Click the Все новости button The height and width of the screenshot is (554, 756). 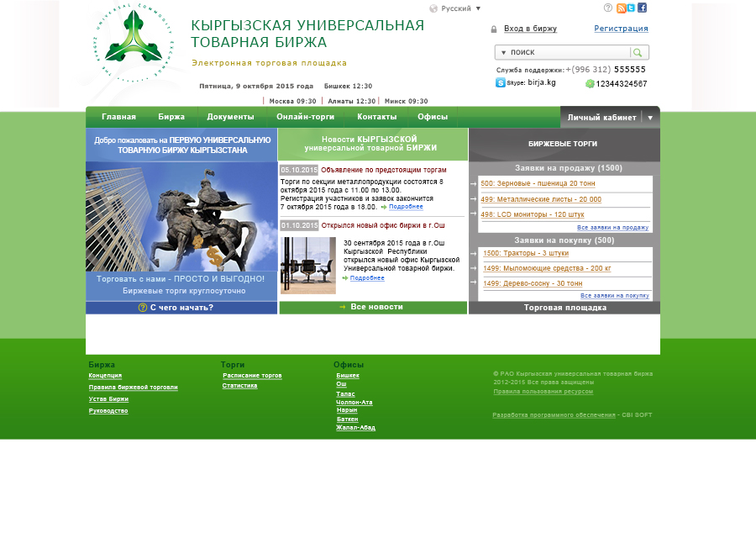[373, 308]
